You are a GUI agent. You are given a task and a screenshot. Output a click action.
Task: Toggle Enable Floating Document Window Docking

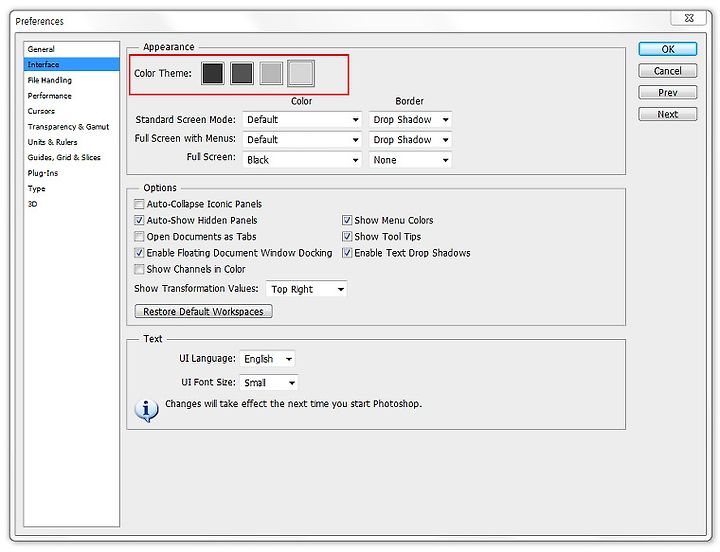click(139, 253)
